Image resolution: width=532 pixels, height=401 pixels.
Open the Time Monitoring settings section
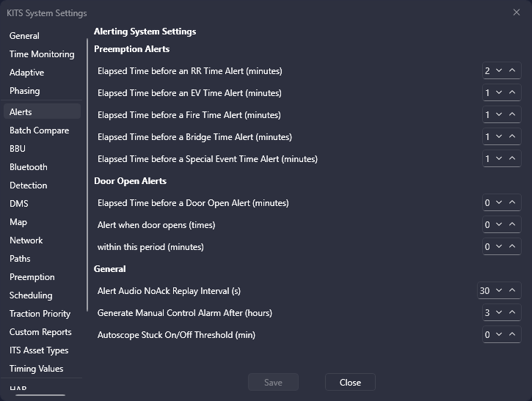point(42,54)
